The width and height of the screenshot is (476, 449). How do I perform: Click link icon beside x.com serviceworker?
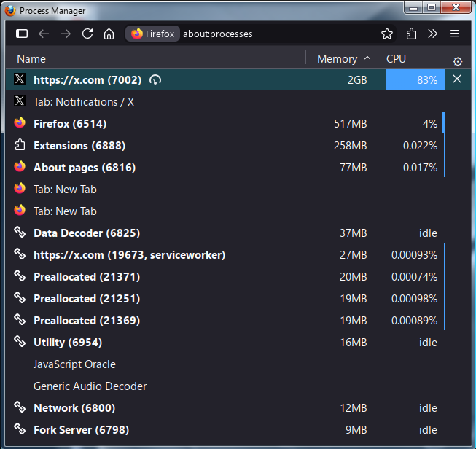20,254
